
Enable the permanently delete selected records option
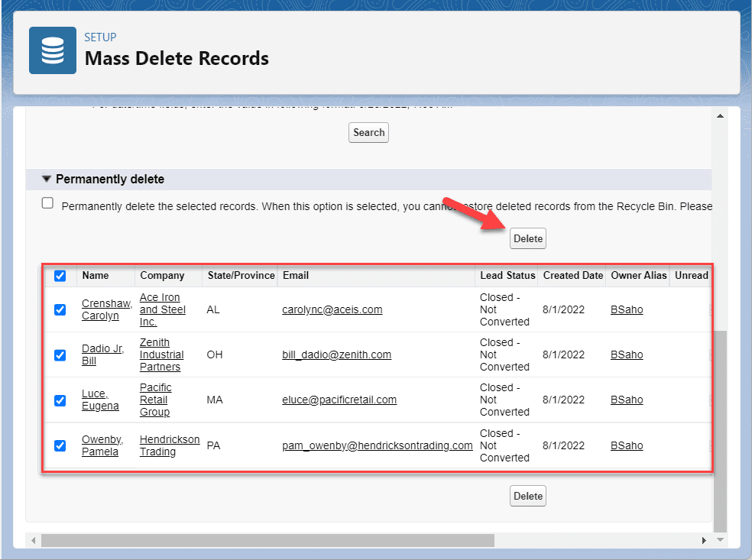point(47,202)
